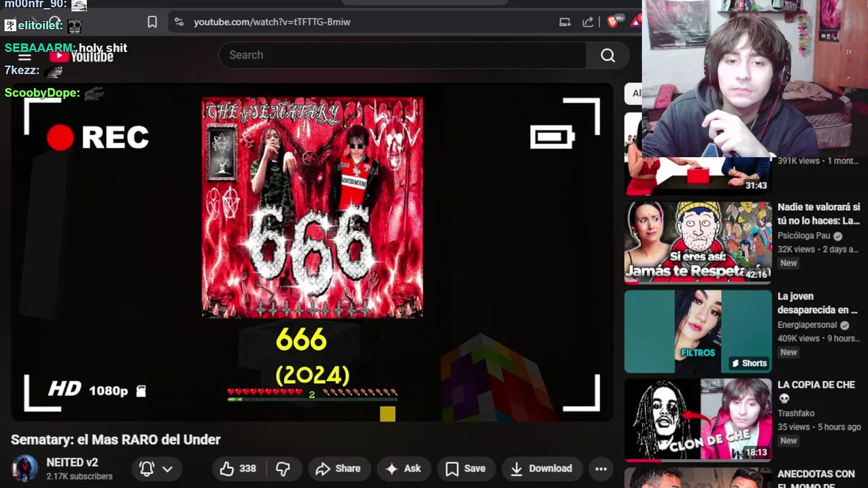The image size is (868, 488).
Task: Open more actions three-dot menu
Action: pos(601,468)
